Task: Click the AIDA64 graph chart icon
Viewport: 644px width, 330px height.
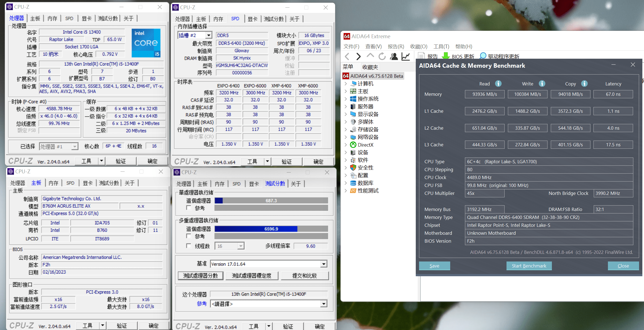Action: [x=406, y=56]
